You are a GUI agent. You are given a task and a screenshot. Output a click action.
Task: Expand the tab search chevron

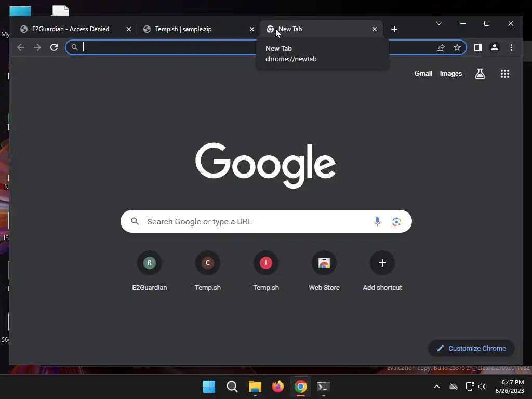click(438, 23)
